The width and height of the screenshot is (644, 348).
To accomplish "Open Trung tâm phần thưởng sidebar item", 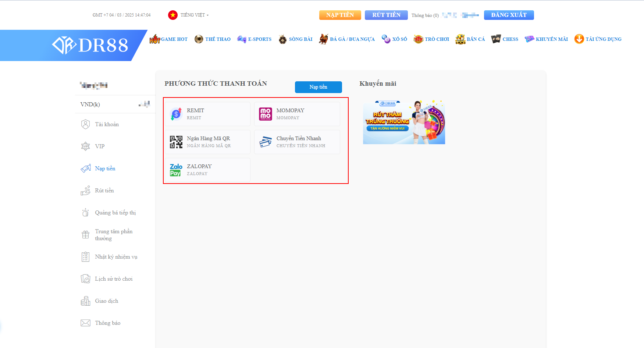I will coord(114,235).
